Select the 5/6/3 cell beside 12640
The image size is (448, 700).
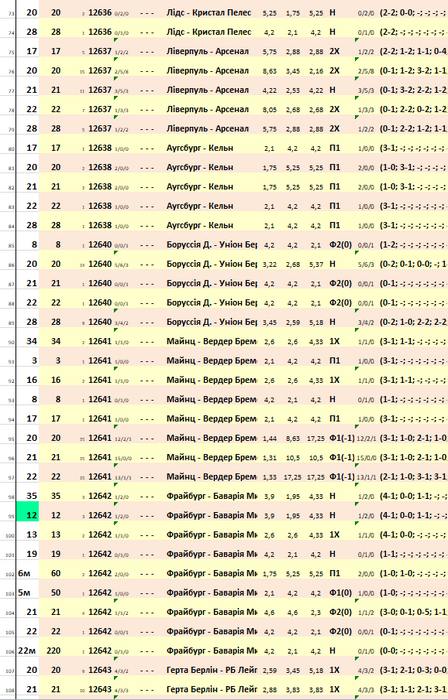click(x=122, y=265)
